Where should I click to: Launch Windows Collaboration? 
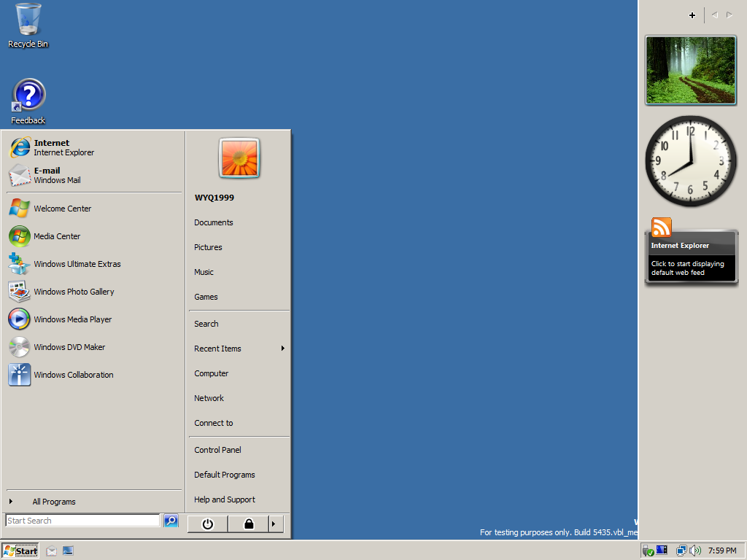(94, 375)
